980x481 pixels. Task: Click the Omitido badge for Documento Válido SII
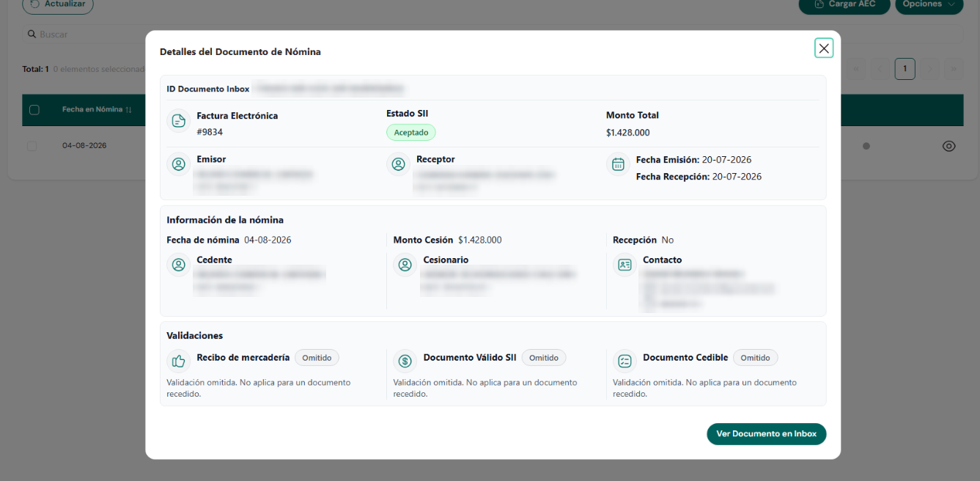(x=544, y=358)
